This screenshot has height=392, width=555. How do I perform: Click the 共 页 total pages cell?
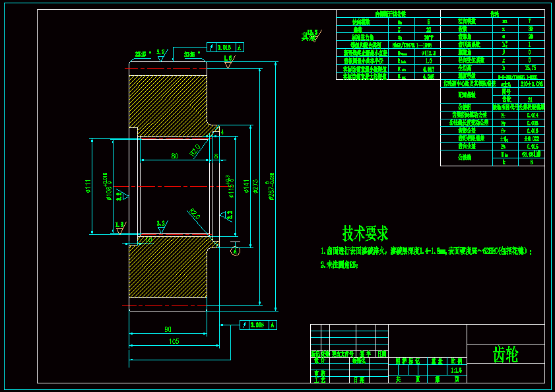[408, 379]
